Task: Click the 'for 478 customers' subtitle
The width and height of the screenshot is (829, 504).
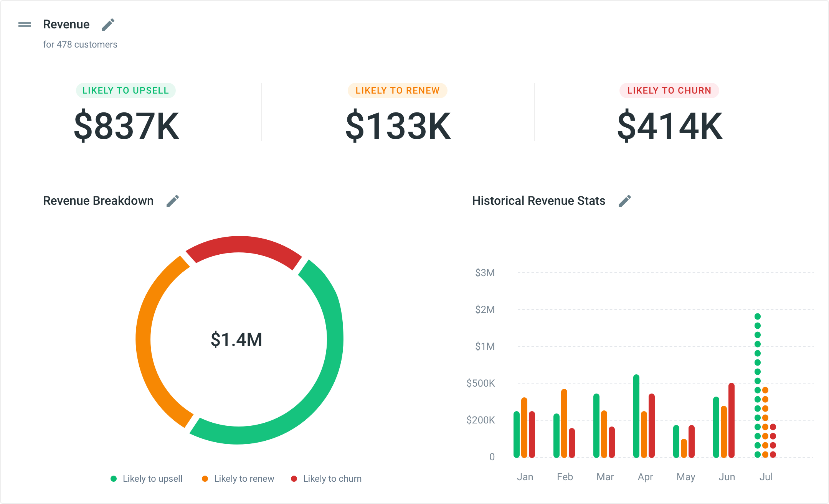Action: pyautogui.click(x=80, y=44)
